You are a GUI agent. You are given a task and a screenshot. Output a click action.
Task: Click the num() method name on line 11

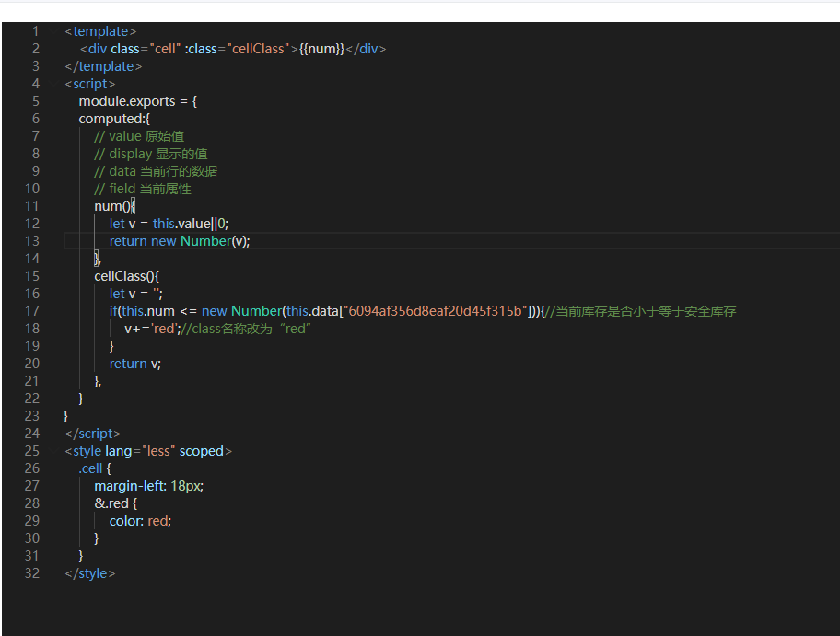(112, 206)
